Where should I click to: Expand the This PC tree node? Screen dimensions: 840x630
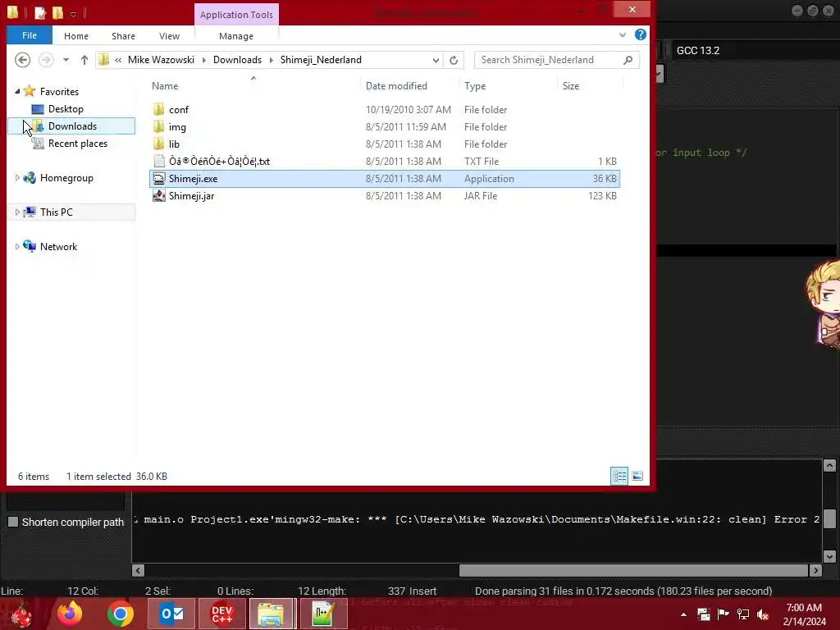pos(17,212)
